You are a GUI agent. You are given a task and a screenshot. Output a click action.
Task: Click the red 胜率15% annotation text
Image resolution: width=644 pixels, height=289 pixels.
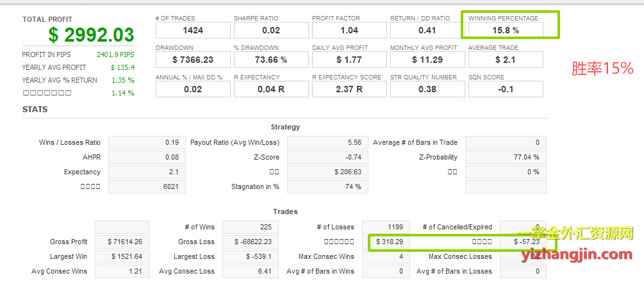[602, 69]
